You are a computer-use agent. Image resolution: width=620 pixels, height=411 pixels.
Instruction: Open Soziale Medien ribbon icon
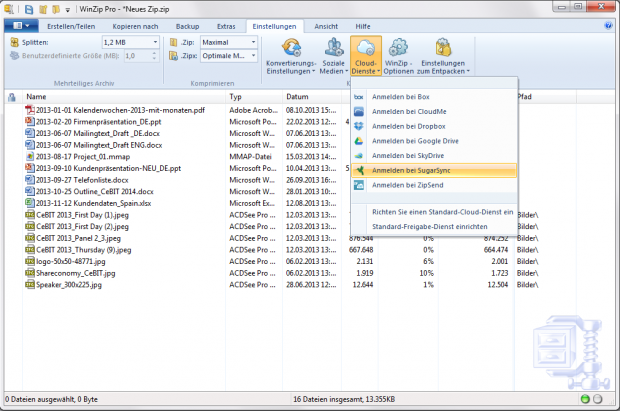click(334, 48)
